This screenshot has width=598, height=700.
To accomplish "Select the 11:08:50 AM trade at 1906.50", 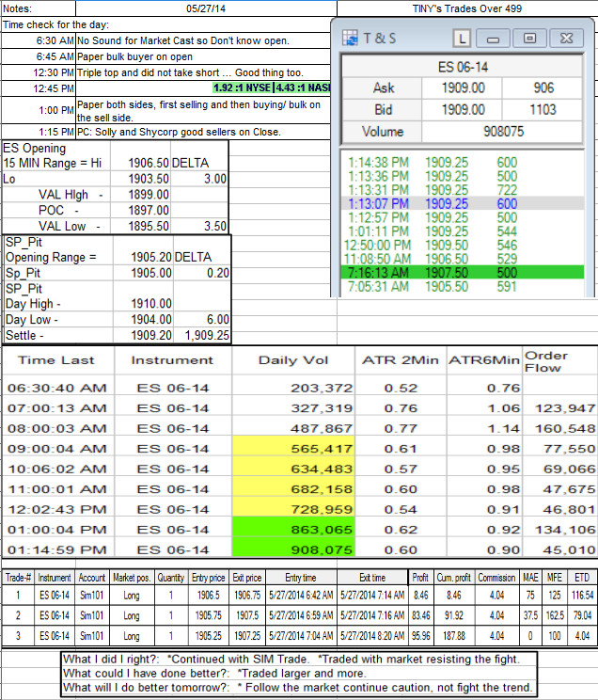I will click(463, 259).
